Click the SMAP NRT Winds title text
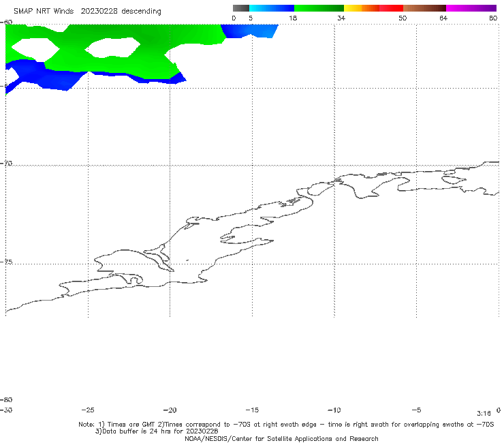 (x=87, y=12)
